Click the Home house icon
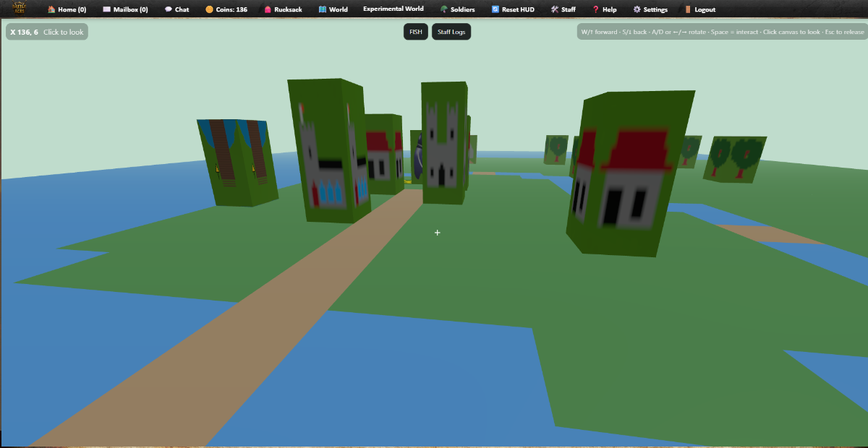 pyautogui.click(x=51, y=9)
